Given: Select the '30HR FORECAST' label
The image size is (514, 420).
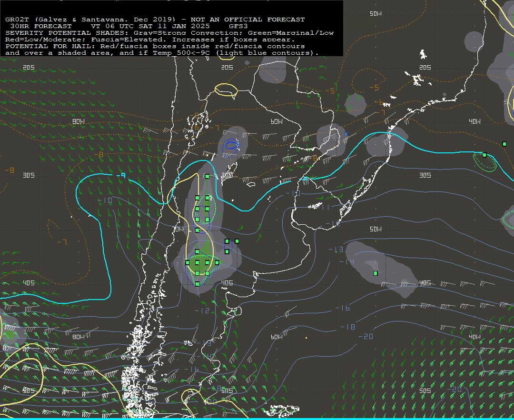Looking at the screenshot, I should coord(40,26).
